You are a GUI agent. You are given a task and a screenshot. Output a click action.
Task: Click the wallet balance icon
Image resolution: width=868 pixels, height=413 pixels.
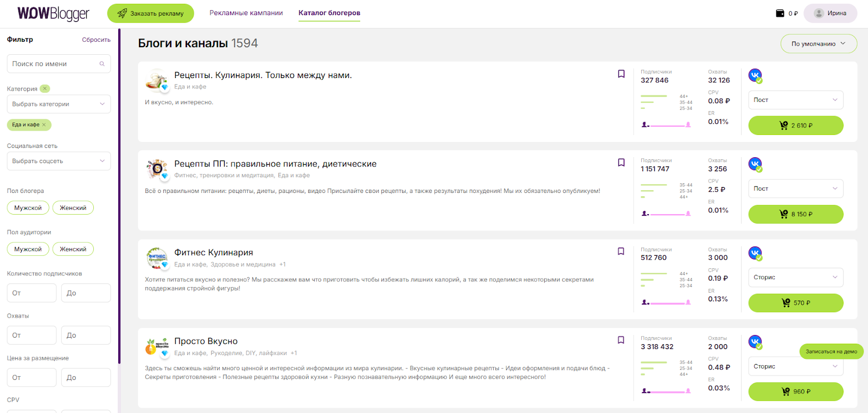(780, 13)
